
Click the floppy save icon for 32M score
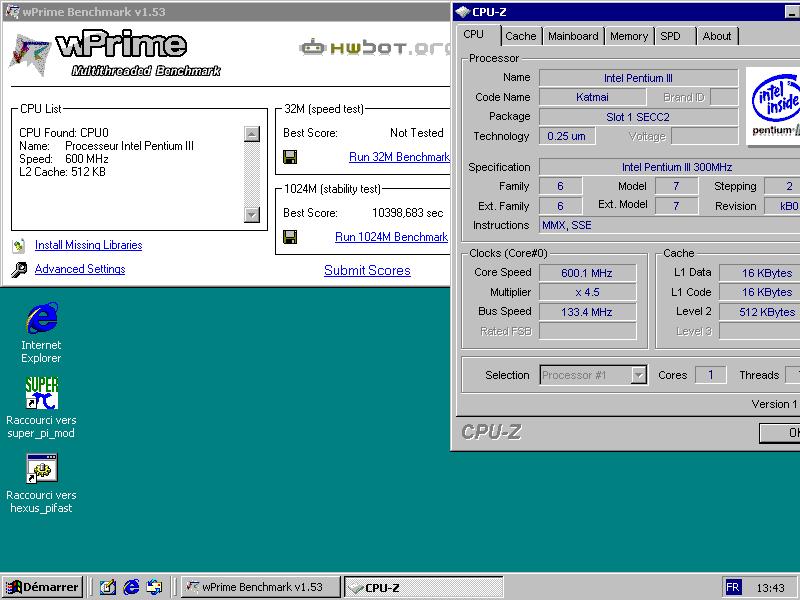point(290,157)
